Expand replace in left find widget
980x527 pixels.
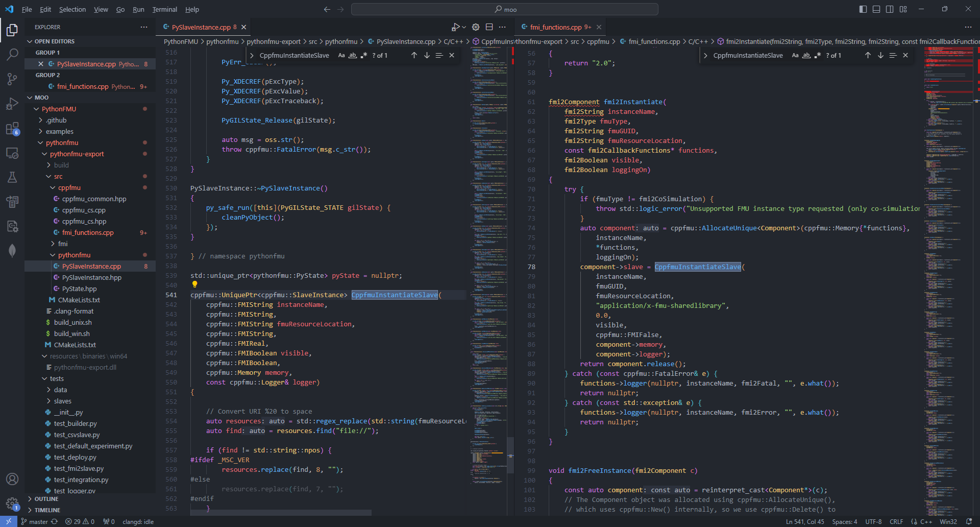[x=252, y=55]
